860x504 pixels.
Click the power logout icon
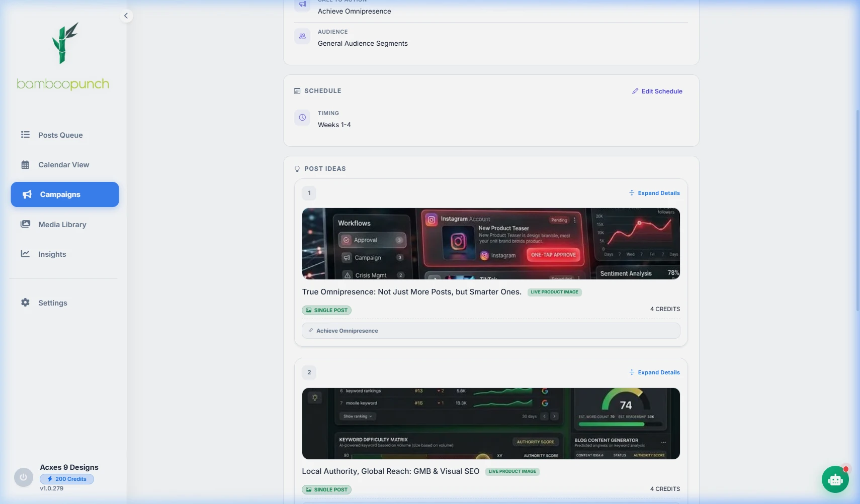pos(23,477)
